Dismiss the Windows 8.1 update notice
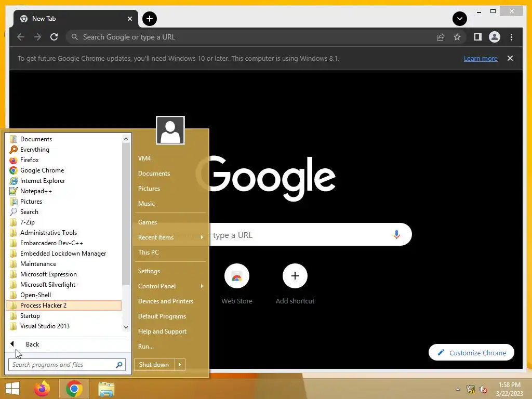 click(510, 58)
